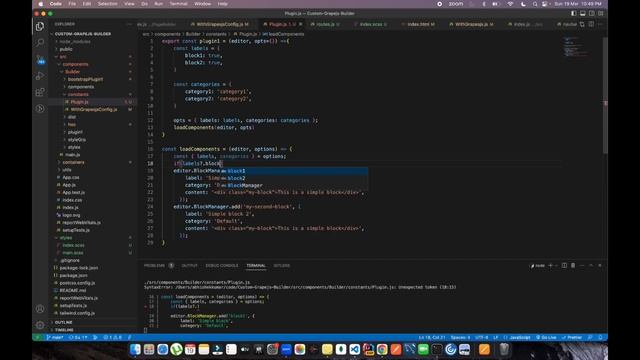The width and height of the screenshot is (640, 360).
Task: Open the Manage gear icon
Action: pos(40,325)
